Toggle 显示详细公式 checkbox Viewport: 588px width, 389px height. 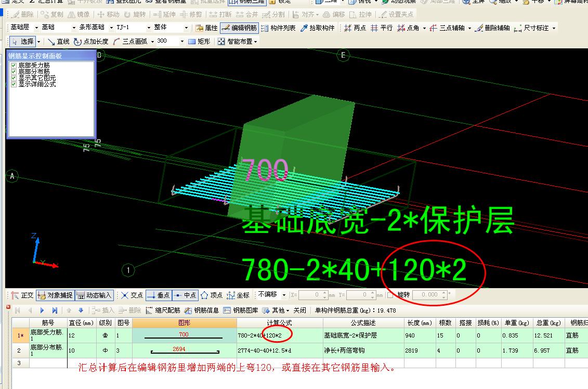pos(14,84)
